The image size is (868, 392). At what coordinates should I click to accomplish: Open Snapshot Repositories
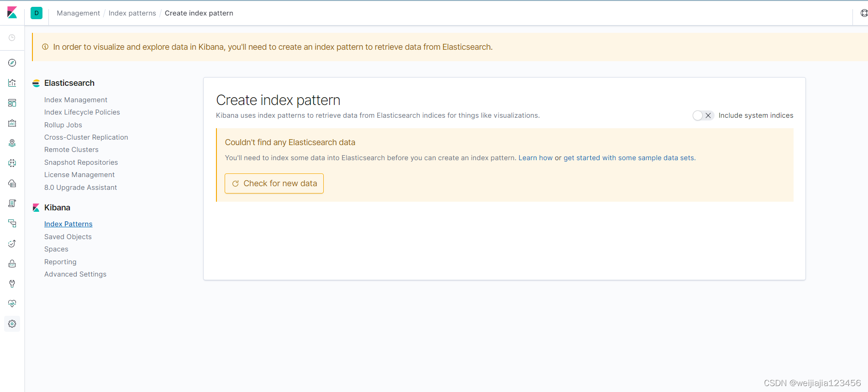tap(81, 162)
